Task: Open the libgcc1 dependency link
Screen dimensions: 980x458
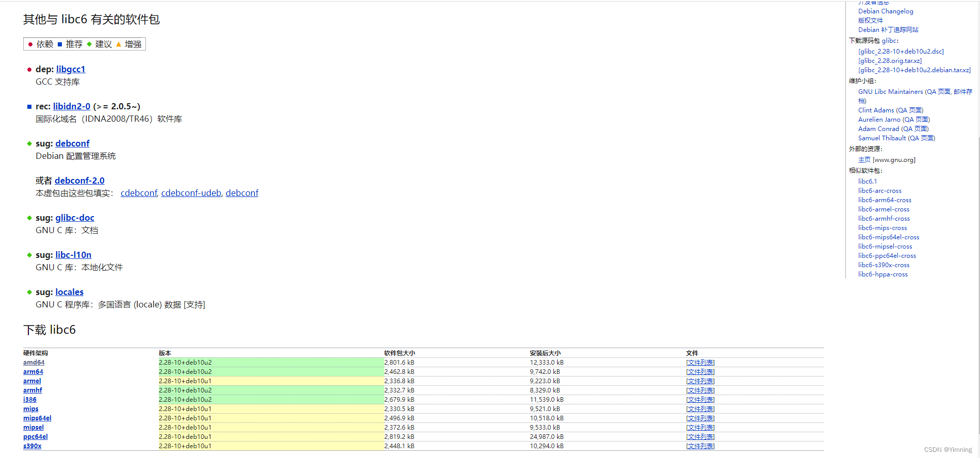Action: pyautogui.click(x=71, y=69)
